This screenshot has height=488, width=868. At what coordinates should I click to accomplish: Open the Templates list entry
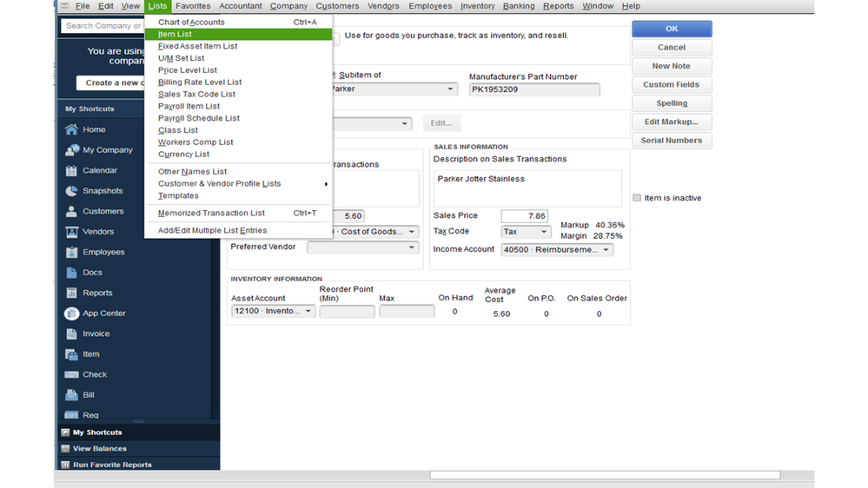point(239,196)
